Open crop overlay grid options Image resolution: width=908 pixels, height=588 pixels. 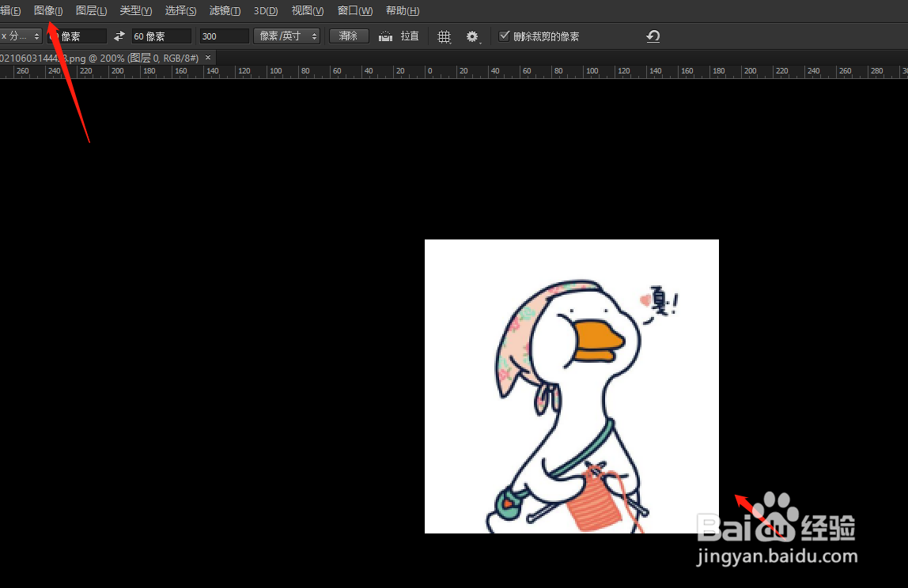coord(445,36)
